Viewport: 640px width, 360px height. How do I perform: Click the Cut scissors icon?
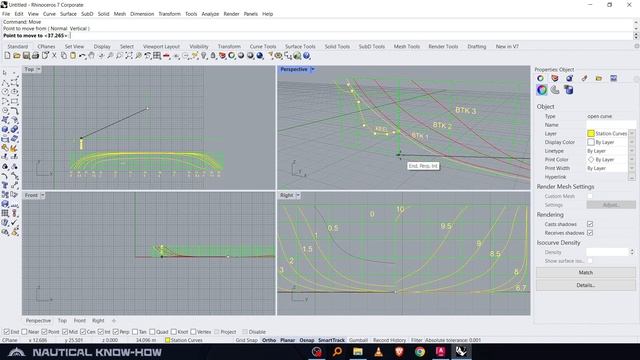point(54,56)
